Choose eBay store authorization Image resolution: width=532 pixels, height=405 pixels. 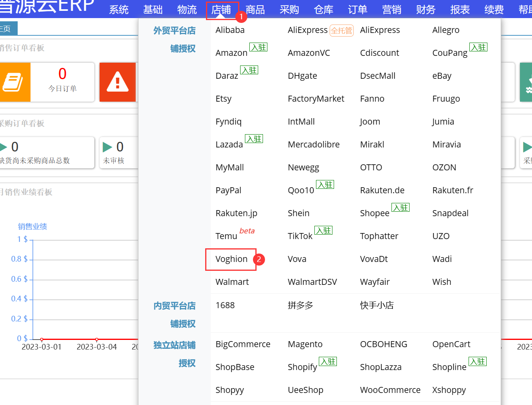click(x=442, y=76)
